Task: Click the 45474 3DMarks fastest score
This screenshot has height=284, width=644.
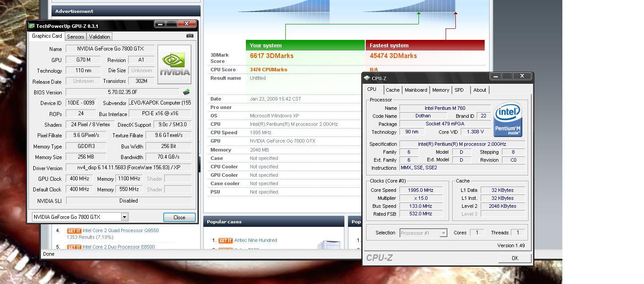Action: coord(393,56)
